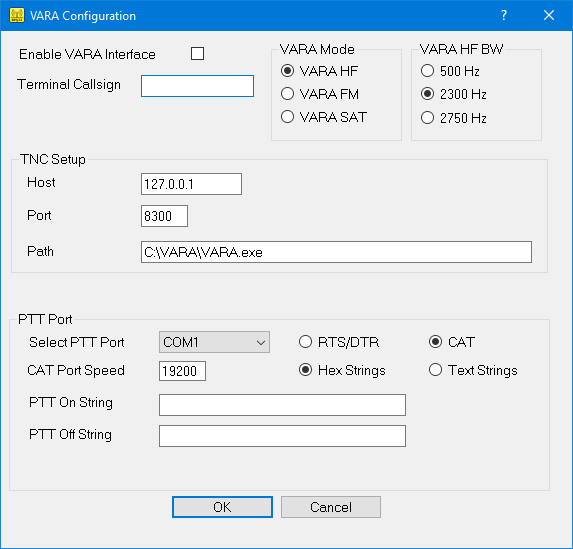Enable the VARA Interface checkbox
This screenshot has width=573, height=549.
(197, 54)
